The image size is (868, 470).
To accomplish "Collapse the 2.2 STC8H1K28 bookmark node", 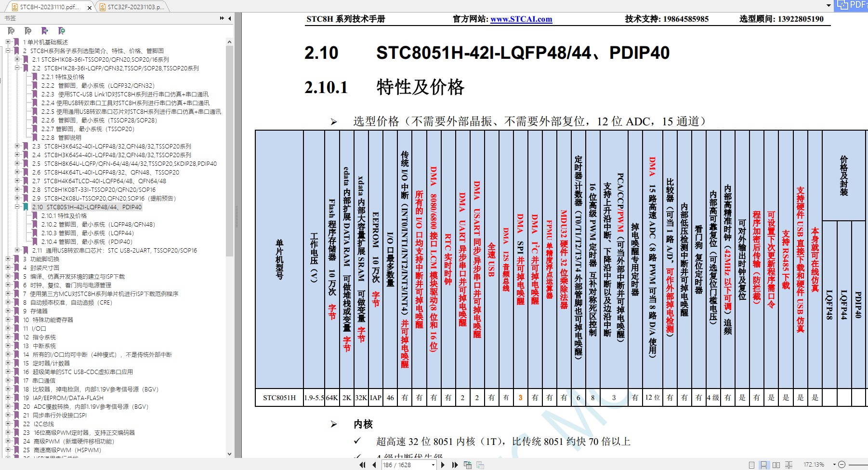I will [x=17, y=68].
